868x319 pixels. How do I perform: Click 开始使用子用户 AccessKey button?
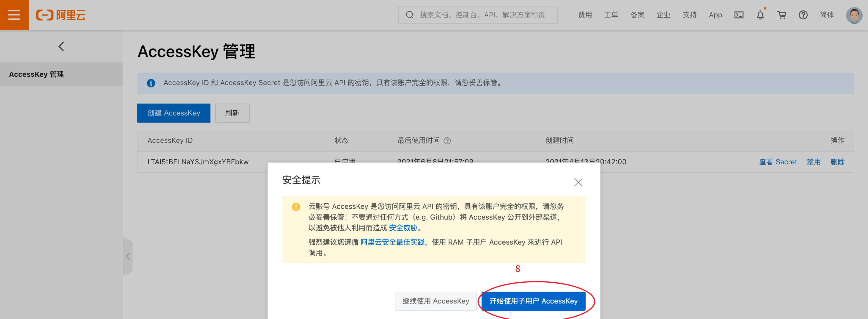(533, 301)
